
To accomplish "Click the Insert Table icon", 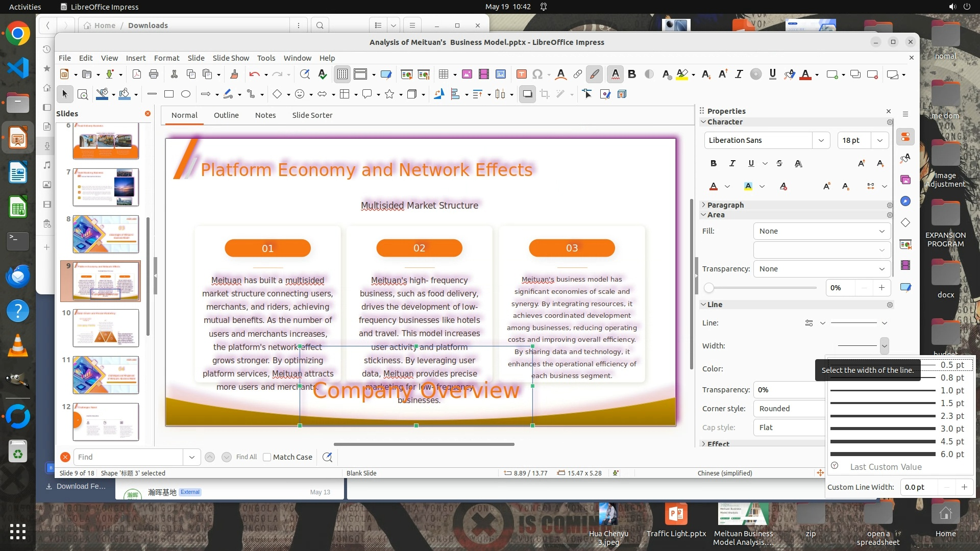I will [443, 74].
